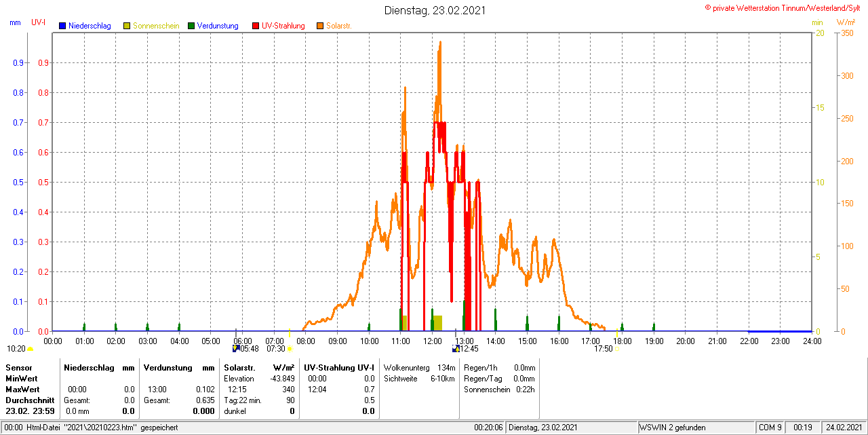Viewport: 868px width, 435px height.
Task: Click the green Verdunstung legend swatch
Action: coord(191,26)
